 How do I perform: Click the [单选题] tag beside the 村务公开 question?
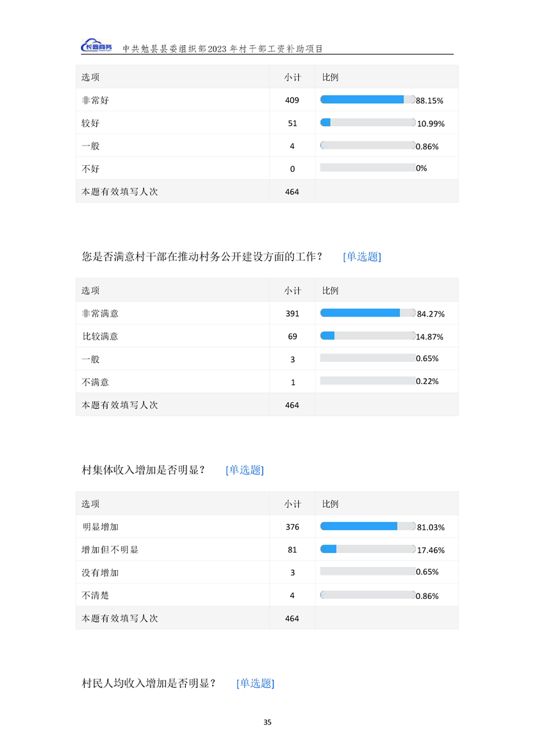click(x=362, y=257)
